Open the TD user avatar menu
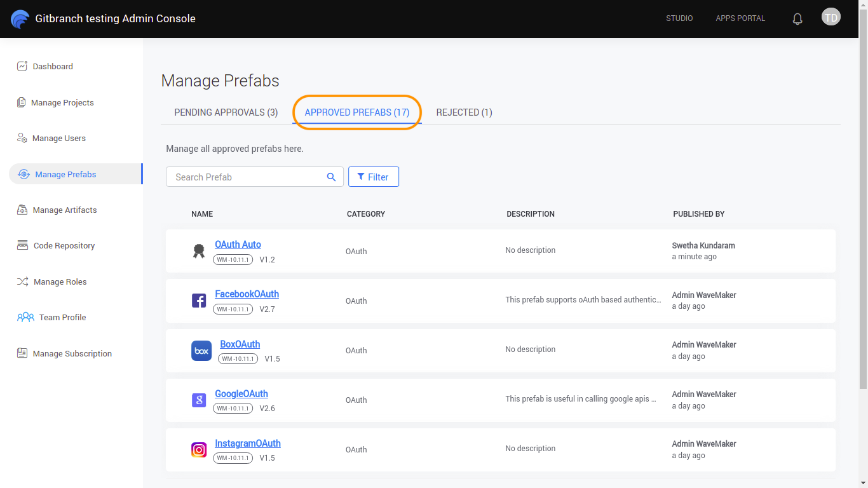The height and width of the screenshot is (488, 868). point(831,17)
